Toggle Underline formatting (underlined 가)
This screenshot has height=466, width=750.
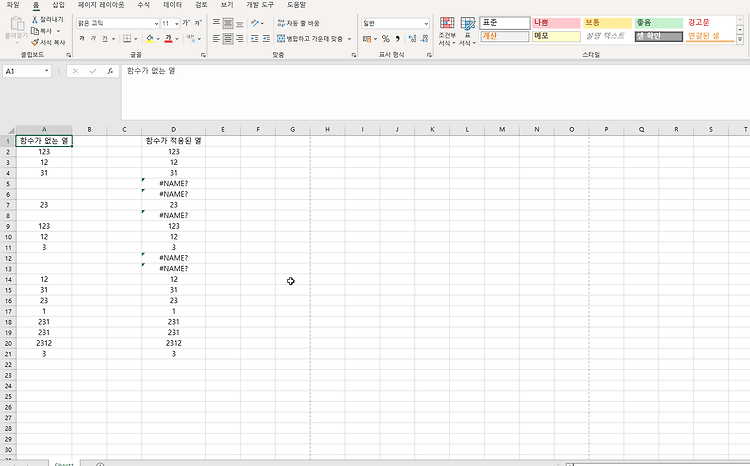pos(105,39)
